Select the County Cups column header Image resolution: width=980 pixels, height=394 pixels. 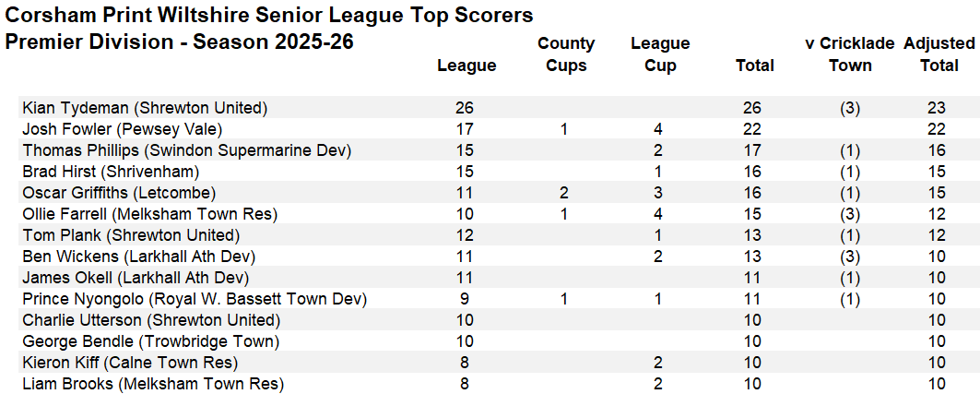pyautogui.click(x=566, y=54)
